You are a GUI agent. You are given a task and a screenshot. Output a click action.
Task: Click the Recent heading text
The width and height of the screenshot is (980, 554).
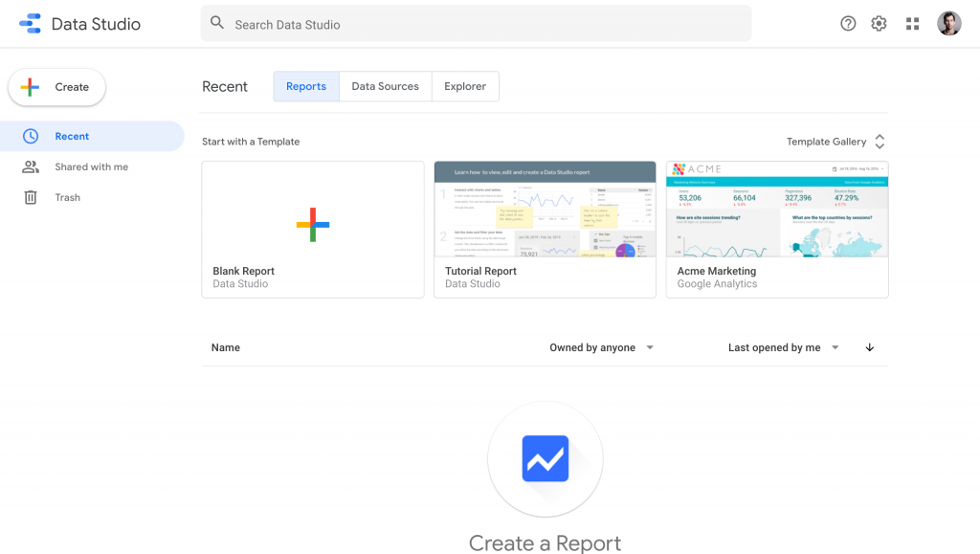coord(225,87)
